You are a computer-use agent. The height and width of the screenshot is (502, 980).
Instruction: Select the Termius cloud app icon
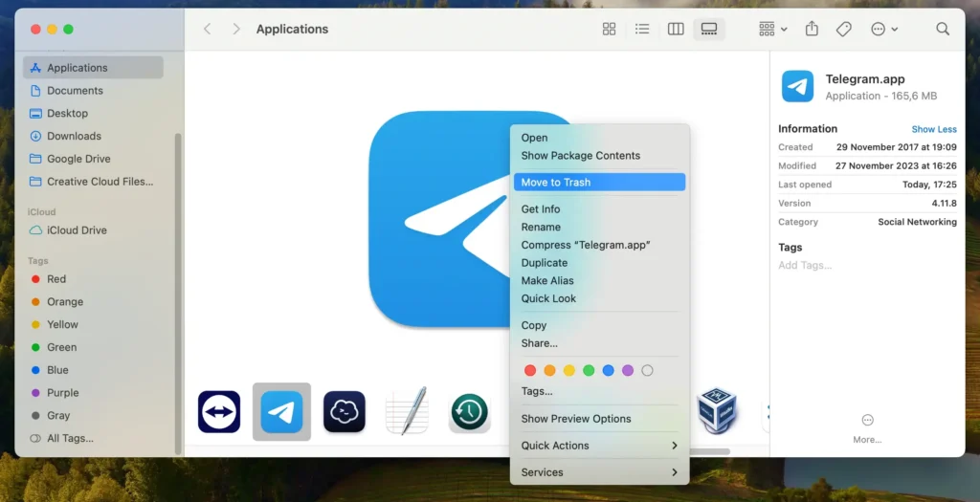[345, 411]
